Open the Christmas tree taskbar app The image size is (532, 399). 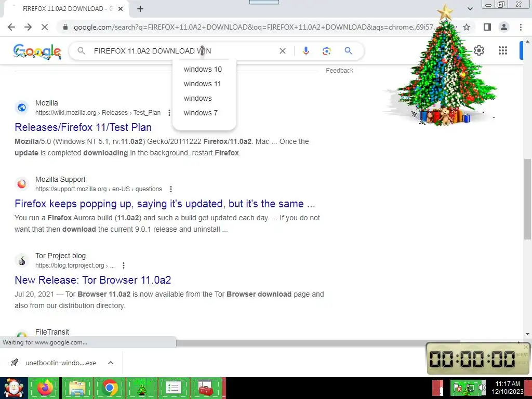[141, 388]
